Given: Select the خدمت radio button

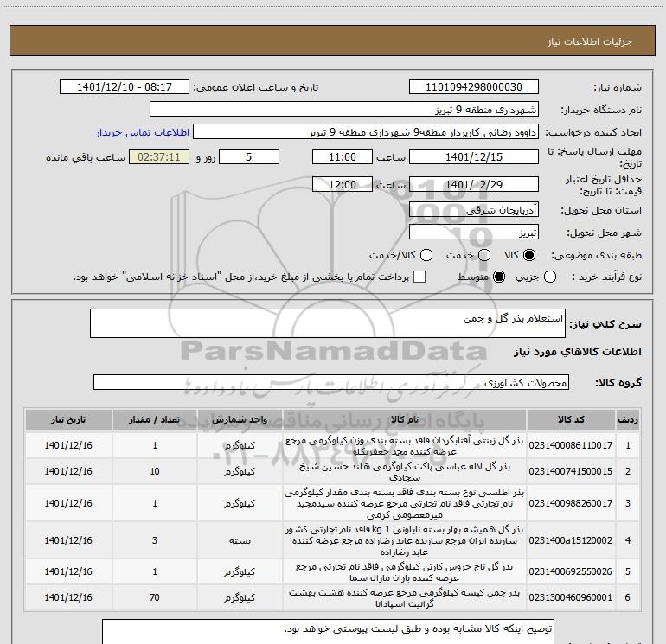Looking at the screenshot, I should coord(484,255).
